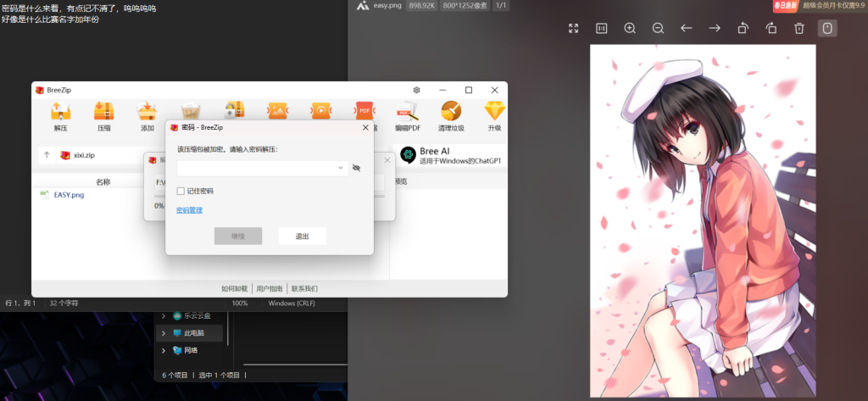The width and height of the screenshot is (868, 401).
Task: Open the 联系我们 link
Action: pos(305,288)
